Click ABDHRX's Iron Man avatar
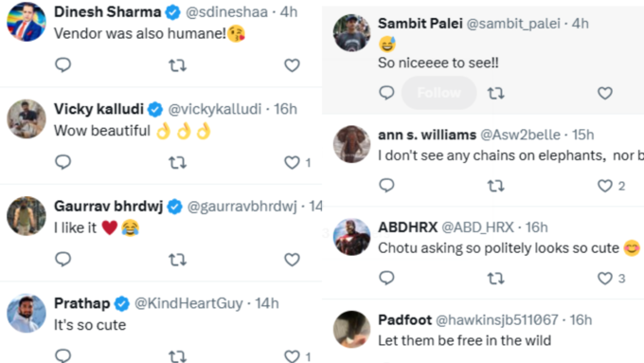 (x=351, y=237)
